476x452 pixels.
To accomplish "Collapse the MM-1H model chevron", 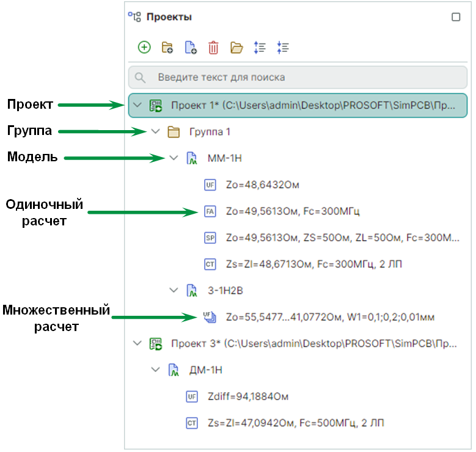I will pyautogui.click(x=174, y=158).
